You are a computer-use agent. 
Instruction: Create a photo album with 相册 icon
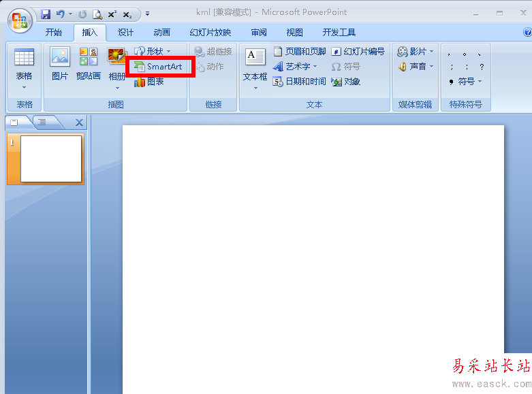coord(116,56)
